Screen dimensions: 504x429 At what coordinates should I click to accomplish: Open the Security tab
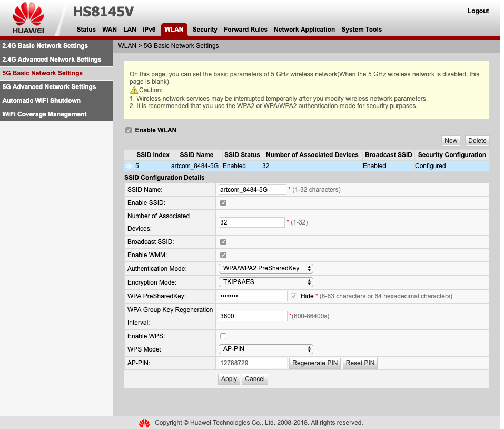pos(205,30)
